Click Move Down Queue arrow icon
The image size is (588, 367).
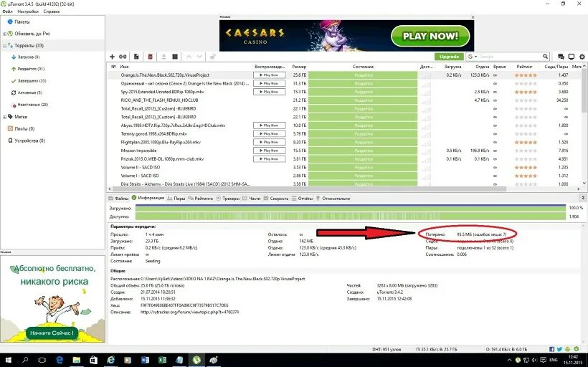pos(199,57)
